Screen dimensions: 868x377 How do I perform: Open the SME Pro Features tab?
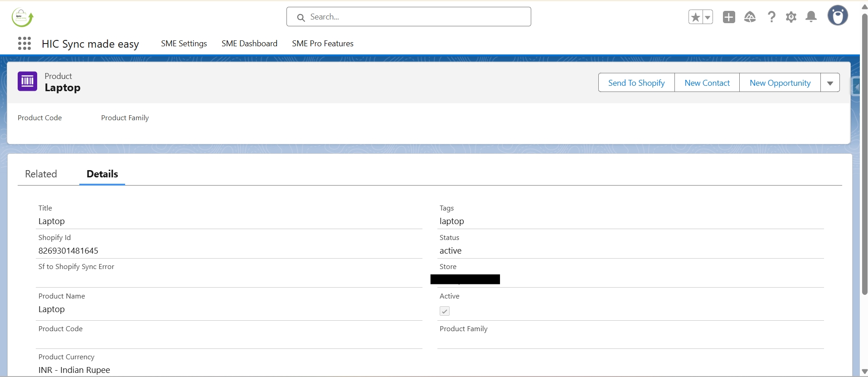pyautogui.click(x=322, y=44)
